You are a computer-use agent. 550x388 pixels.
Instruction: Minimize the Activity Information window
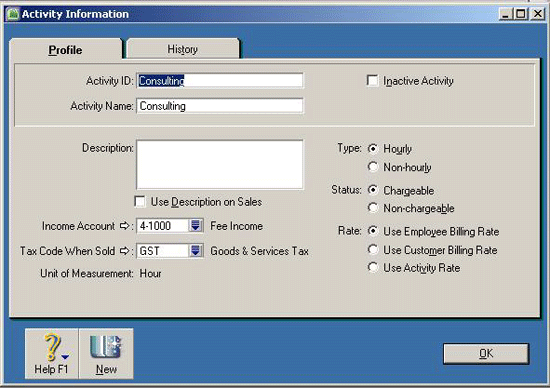click(x=505, y=14)
